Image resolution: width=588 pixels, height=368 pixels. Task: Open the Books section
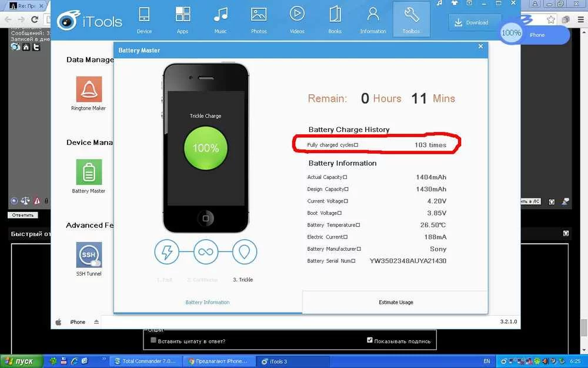click(x=335, y=19)
